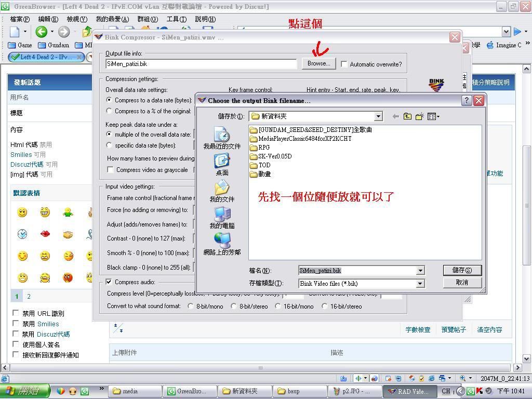This screenshot has height=399, width=532.
Task: Enable the Automatic overwrite checkbox
Action: pyautogui.click(x=344, y=64)
